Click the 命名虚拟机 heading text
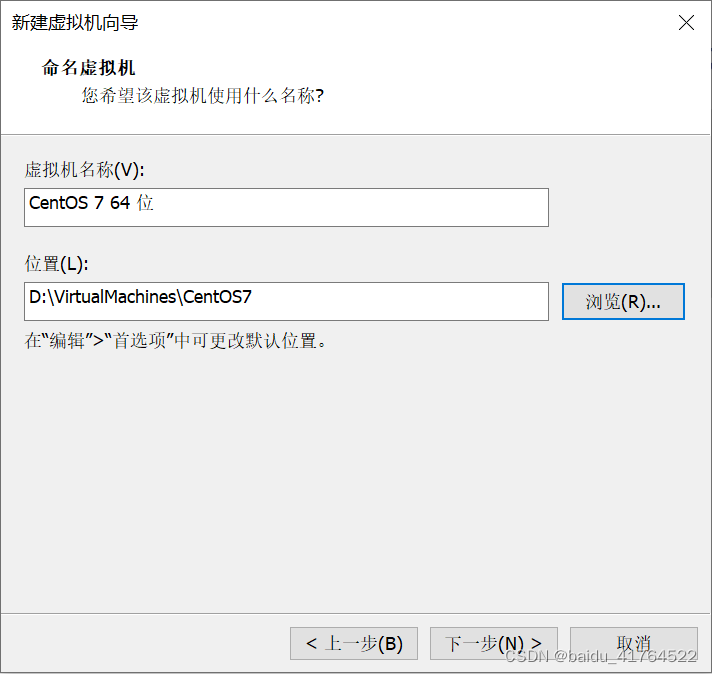 (89, 68)
